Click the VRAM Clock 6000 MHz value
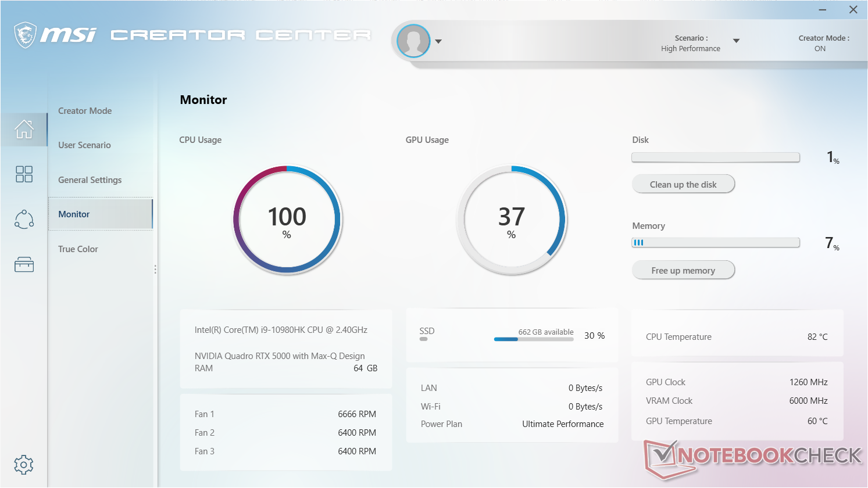868x488 pixels. pyautogui.click(x=809, y=401)
